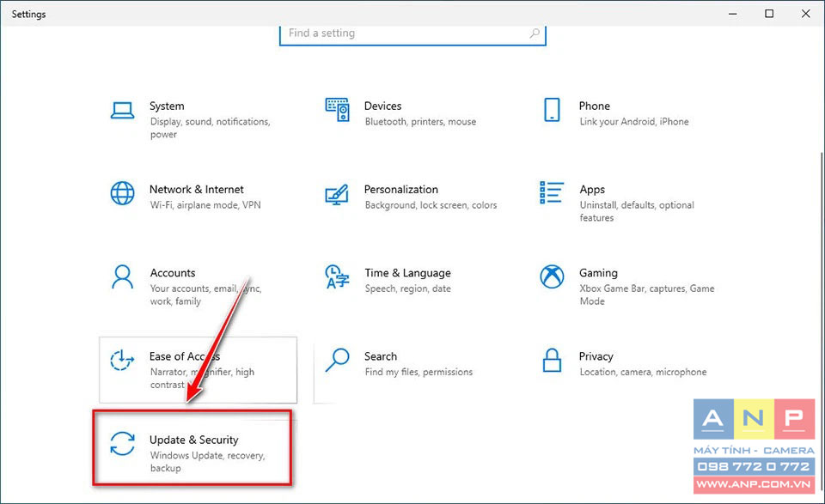Click the Time & Language icon
This screenshot has height=504, width=825.
[x=337, y=276]
